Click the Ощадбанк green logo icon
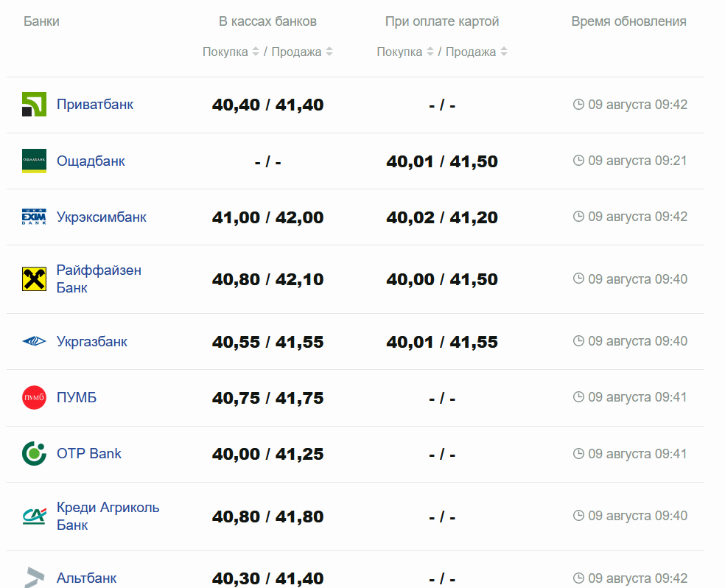 tap(34, 161)
